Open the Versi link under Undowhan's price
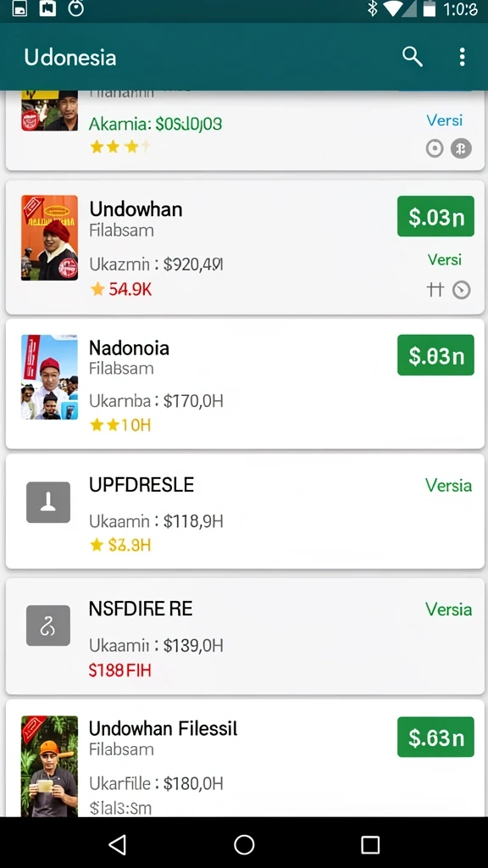Screen dimensions: 488x868 tap(444, 259)
